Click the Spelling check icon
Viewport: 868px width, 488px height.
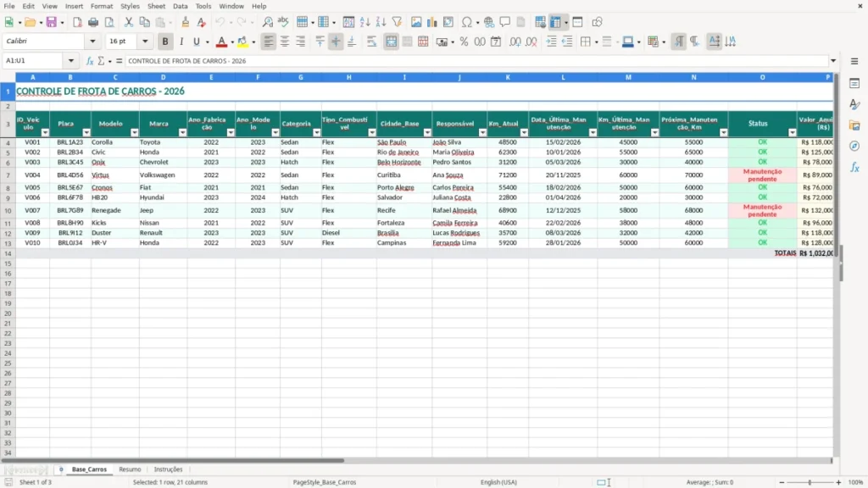click(x=283, y=22)
